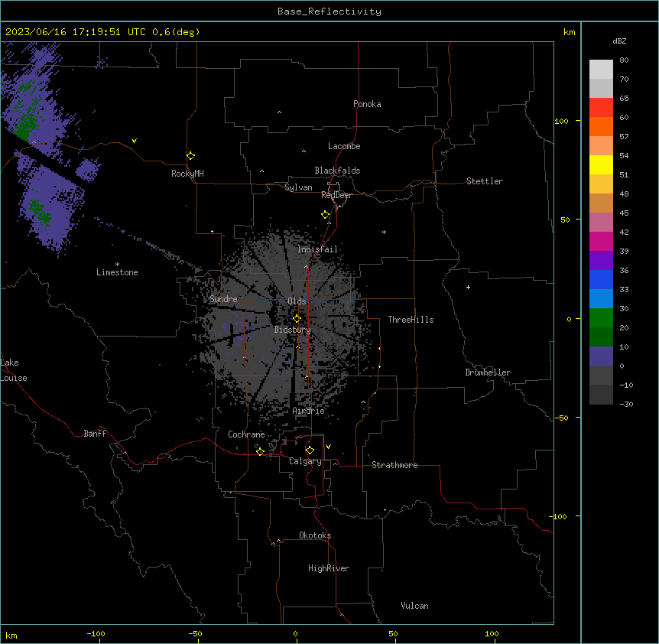Viewport: 659px width, 644px height.
Task: Click the Lake Louise label
Action: [x=14, y=370]
